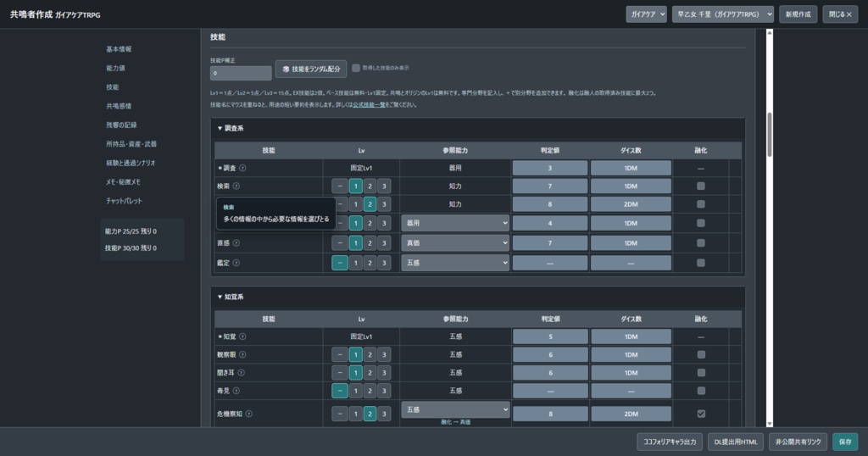Click 判定値 cell showing 3 for 調査
The width and height of the screenshot is (868, 456).
(549, 168)
